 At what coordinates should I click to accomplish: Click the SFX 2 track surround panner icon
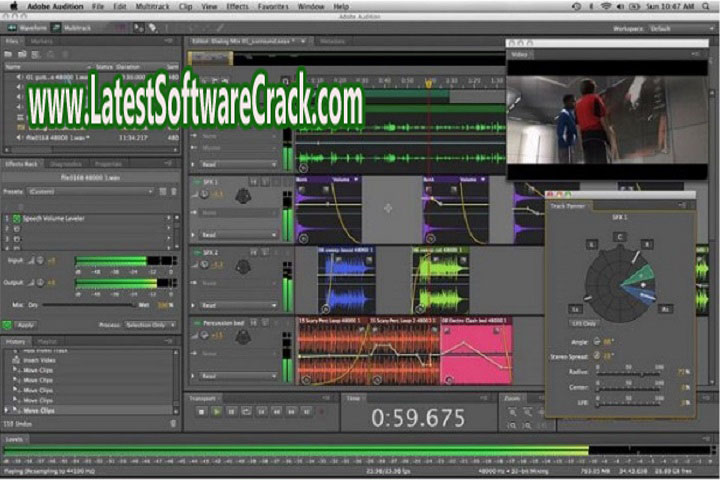pos(243,266)
